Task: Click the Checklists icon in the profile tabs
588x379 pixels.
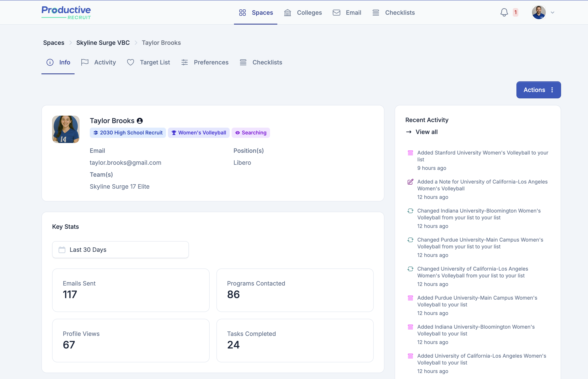Action: (243, 62)
